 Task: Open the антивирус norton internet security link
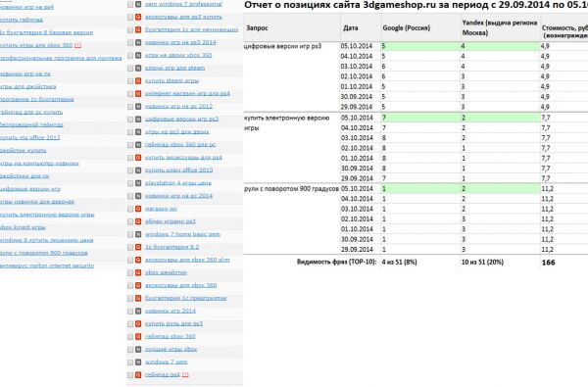tap(46, 266)
